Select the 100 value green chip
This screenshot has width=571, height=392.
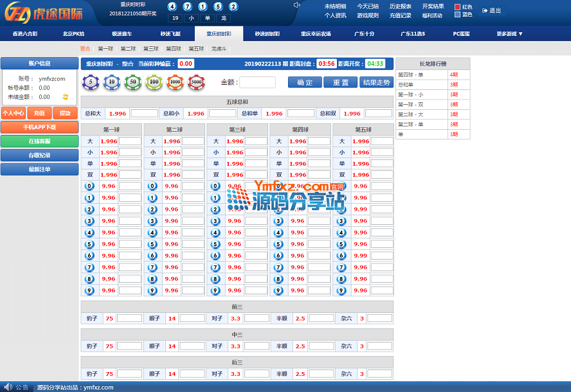(x=154, y=82)
